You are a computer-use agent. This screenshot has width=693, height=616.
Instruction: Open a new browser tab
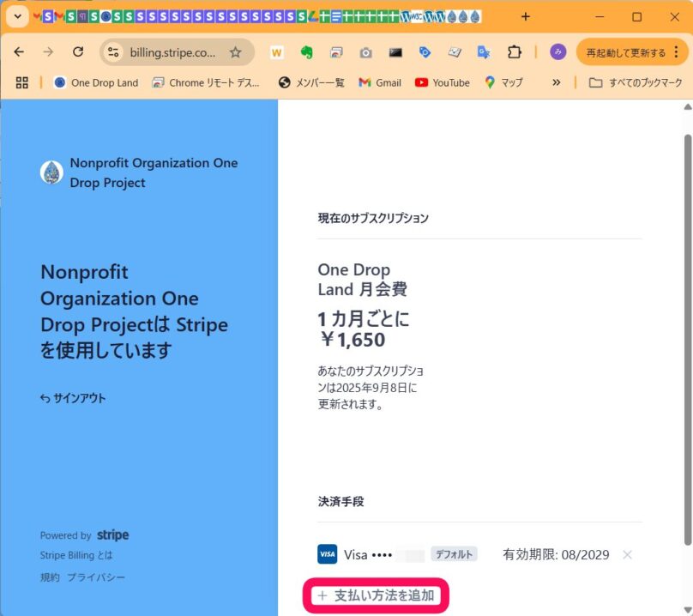pyautogui.click(x=526, y=17)
